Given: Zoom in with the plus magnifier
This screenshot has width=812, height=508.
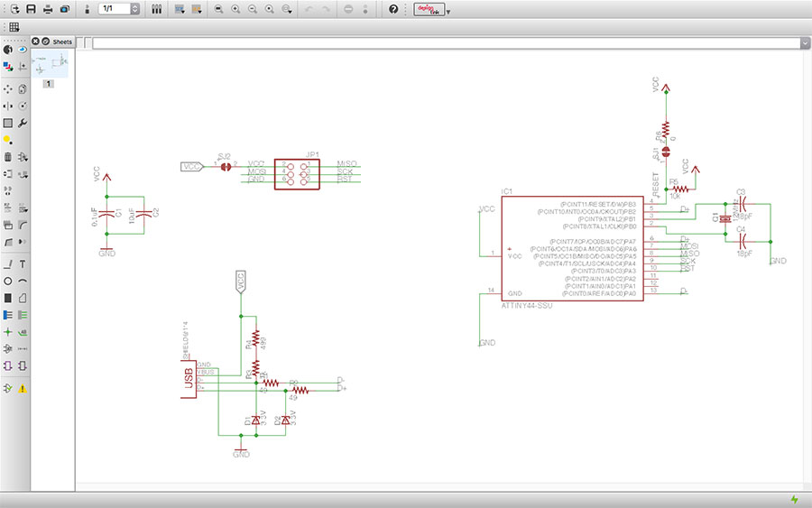Looking at the screenshot, I should click(x=235, y=9).
